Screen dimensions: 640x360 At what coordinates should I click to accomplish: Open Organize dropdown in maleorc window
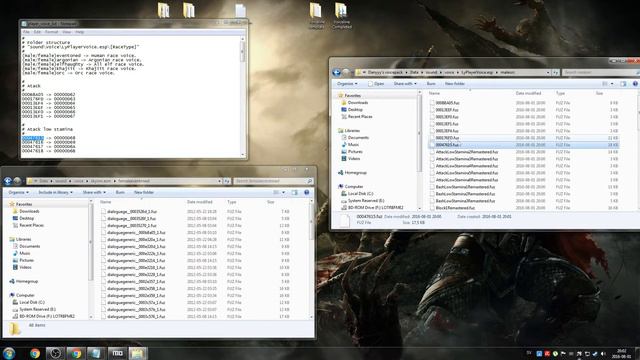point(347,84)
